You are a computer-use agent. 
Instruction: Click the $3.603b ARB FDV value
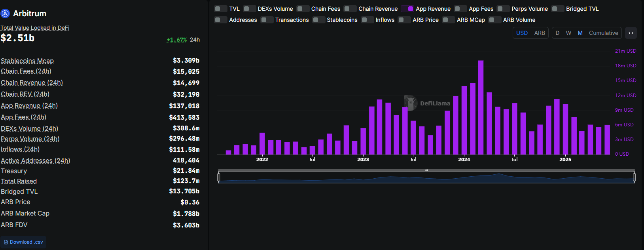point(186,225)
